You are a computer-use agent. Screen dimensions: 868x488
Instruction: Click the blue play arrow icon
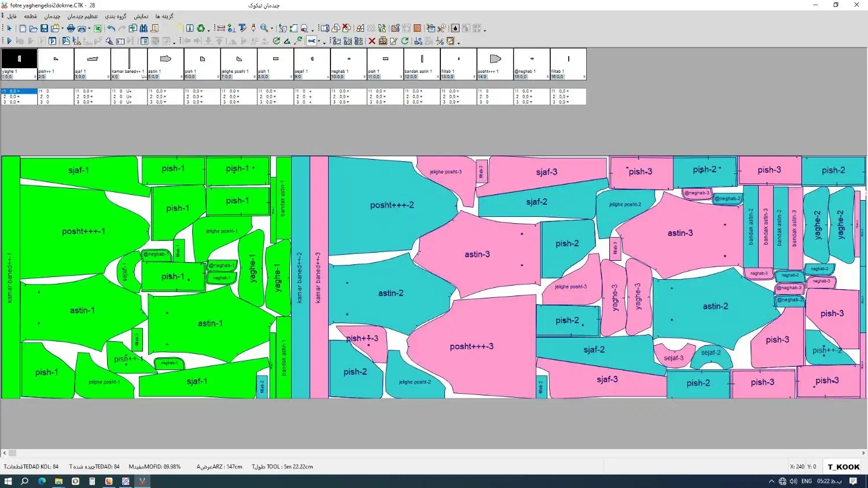click(9, 41)
